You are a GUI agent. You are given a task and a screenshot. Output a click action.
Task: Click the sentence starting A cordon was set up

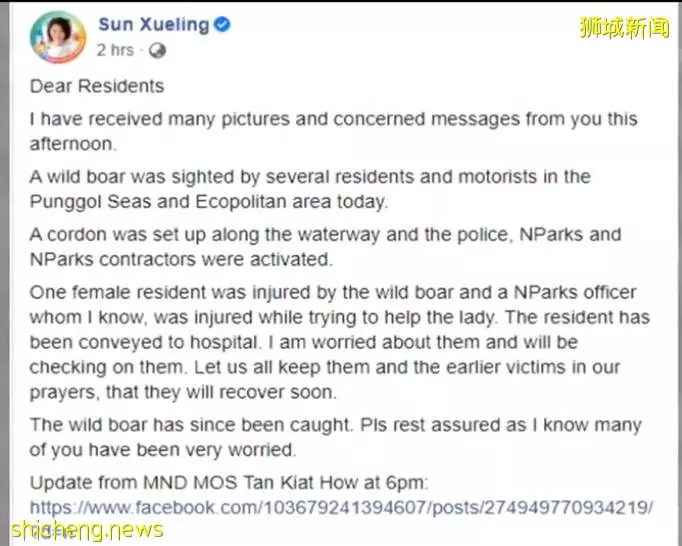325,247
